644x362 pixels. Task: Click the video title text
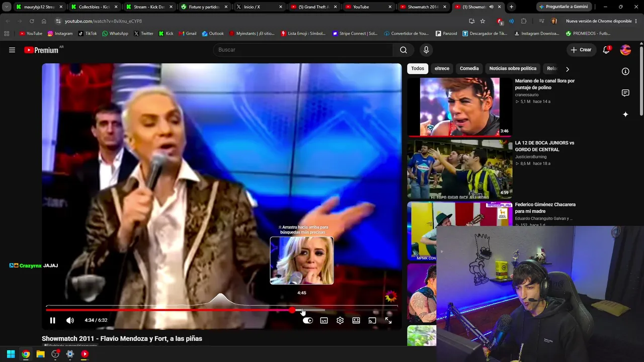pyautogui.click(x=122, y=339)
